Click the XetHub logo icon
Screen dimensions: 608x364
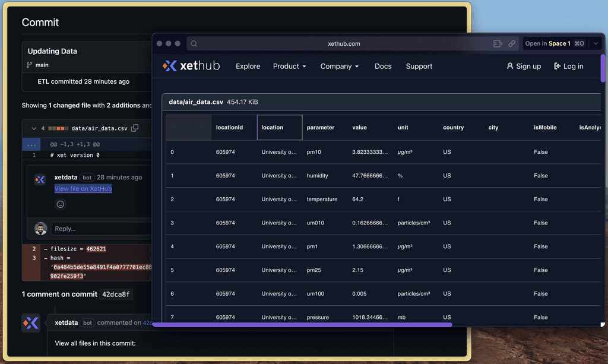point(168,66)
